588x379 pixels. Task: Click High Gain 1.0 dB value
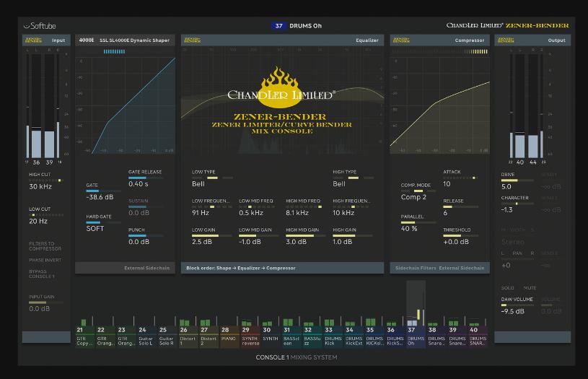coord(343,242)
